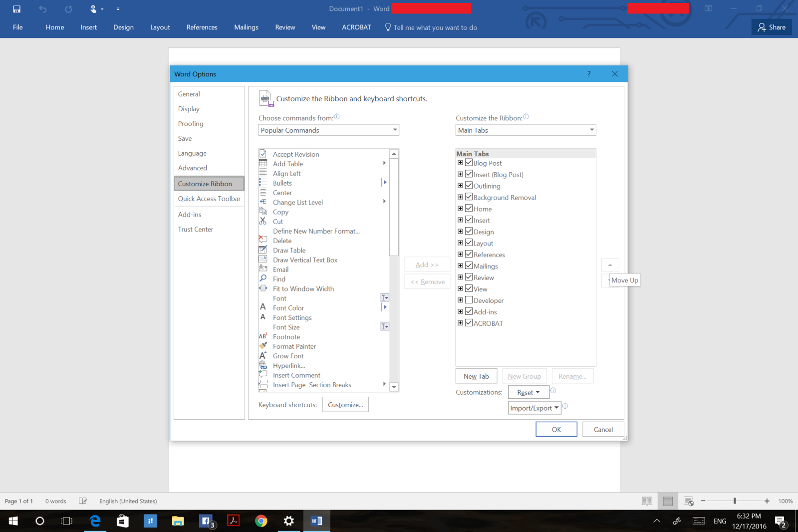798x532 pixels.
Task: Open the Import/Export dropdown
Action: click(x=534, y=408)
